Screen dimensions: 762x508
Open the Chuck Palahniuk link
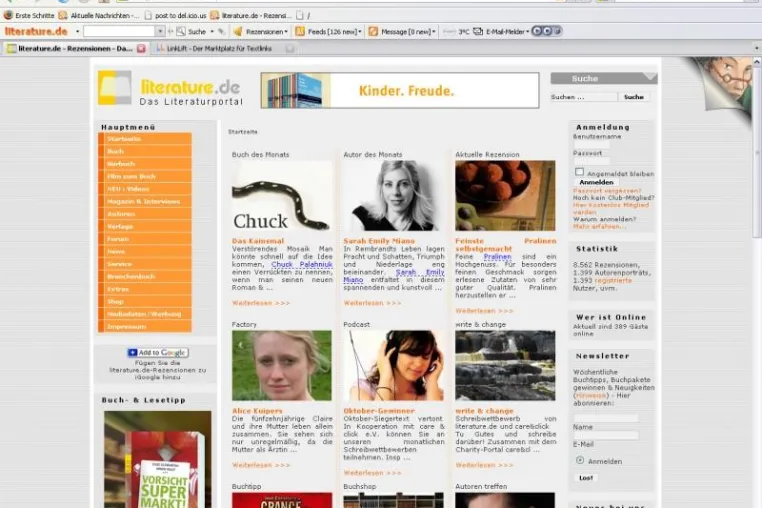coord(302,264)
